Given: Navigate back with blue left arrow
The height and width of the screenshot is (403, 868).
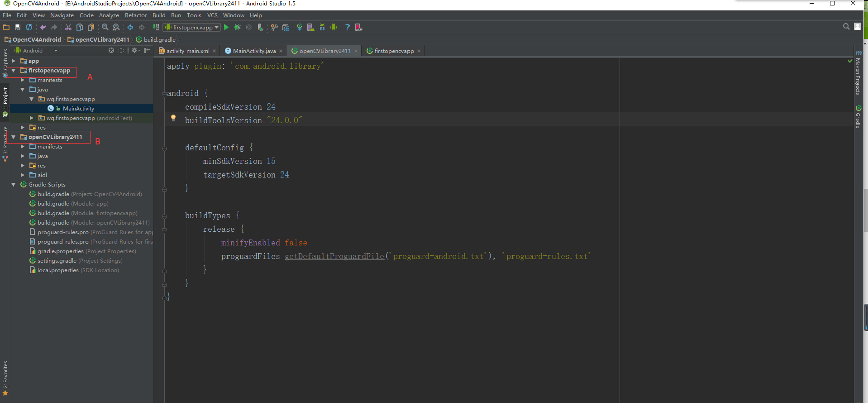Looking at the screenshot, I should (130, 27).
